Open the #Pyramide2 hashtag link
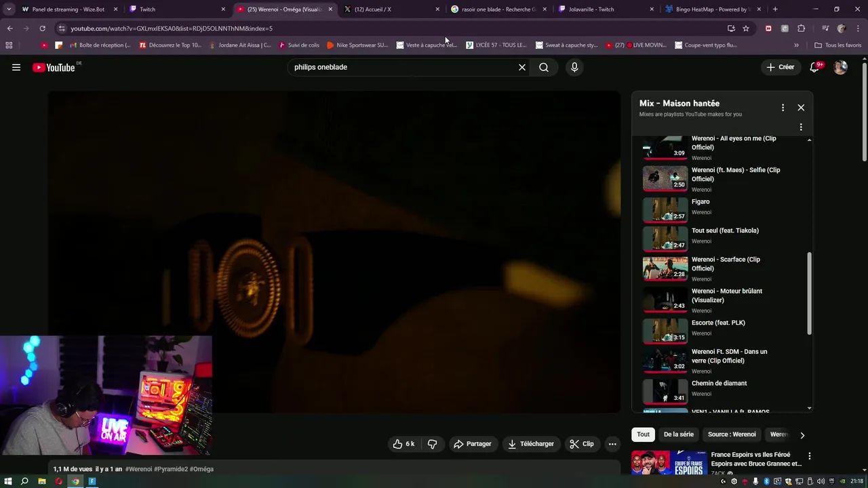Screen dimensions: 868x488 171,469
